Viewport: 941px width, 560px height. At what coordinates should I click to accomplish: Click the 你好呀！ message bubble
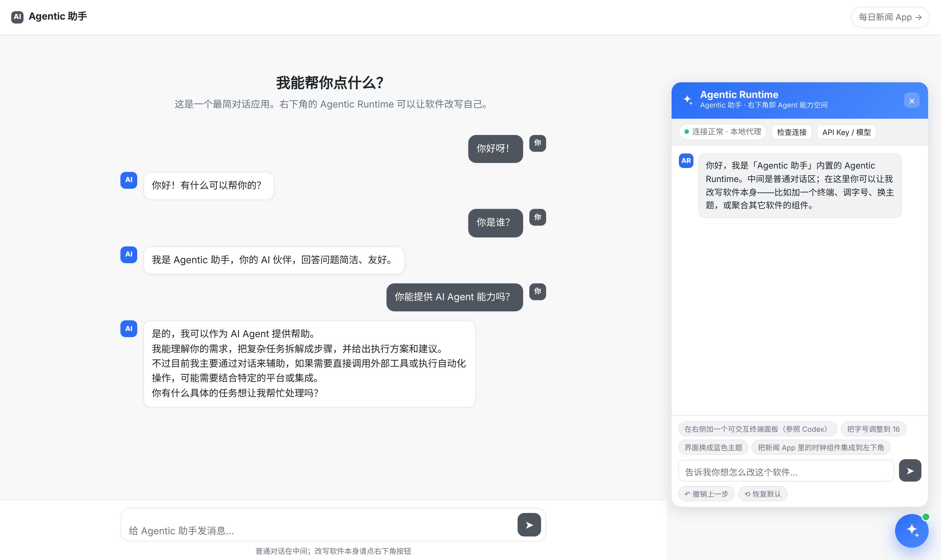[x=495, y=149]
